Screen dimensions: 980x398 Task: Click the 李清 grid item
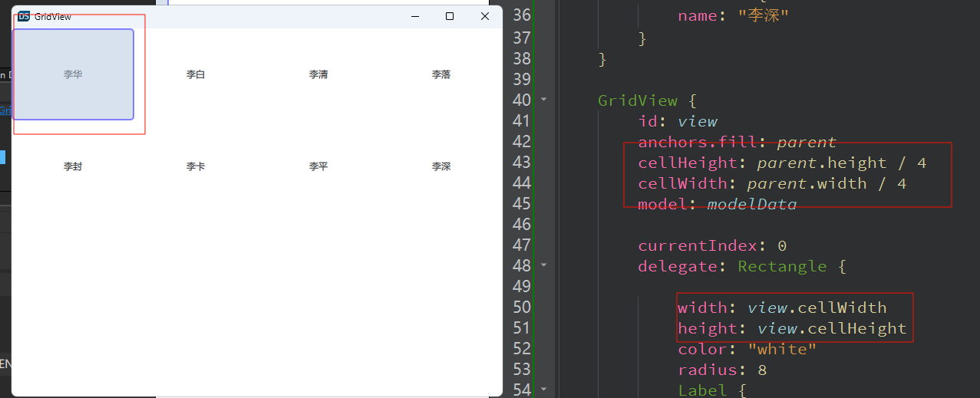318,74
